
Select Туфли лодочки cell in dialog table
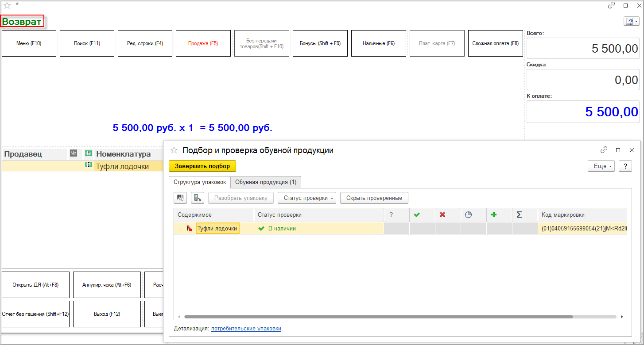(x=217, y=229)
